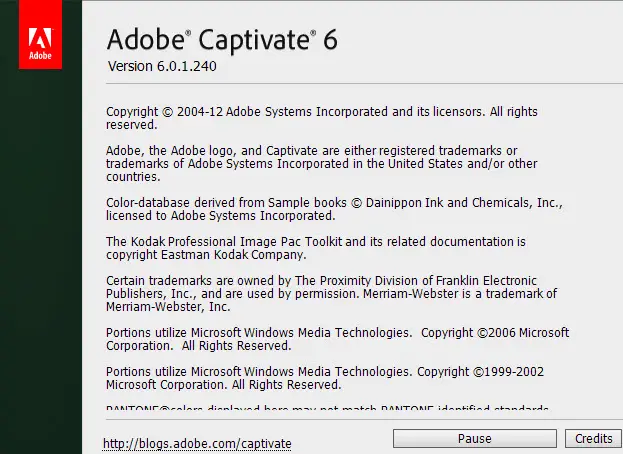Pause the scrolling credits text
The image size is (623, 454).
475,439
